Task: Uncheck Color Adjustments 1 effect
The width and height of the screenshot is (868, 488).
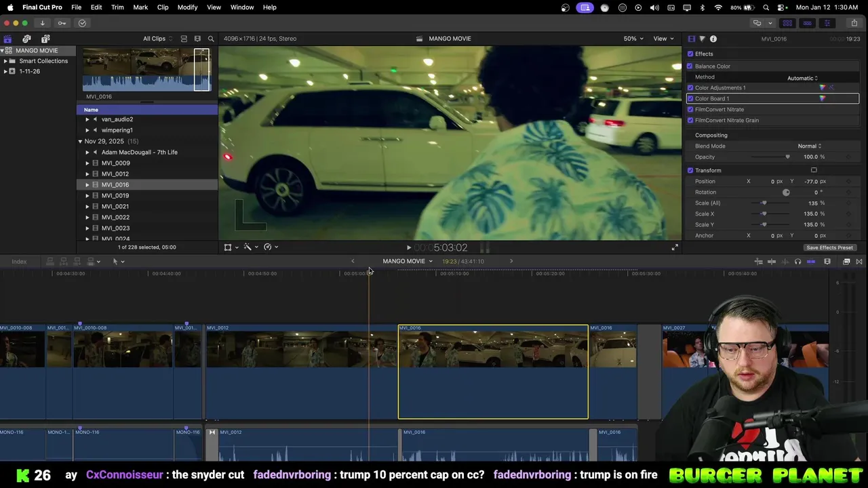Action: (690, 87)
